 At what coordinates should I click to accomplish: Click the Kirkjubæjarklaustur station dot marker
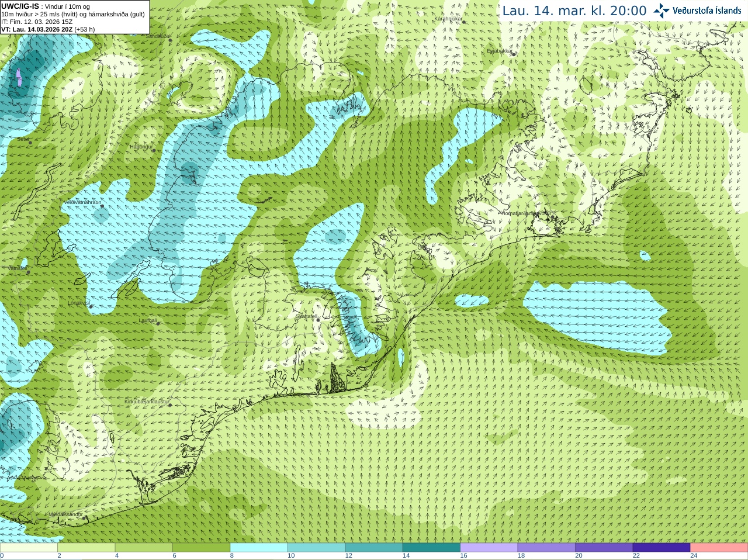pyautogui.click(x=170, y=405)
